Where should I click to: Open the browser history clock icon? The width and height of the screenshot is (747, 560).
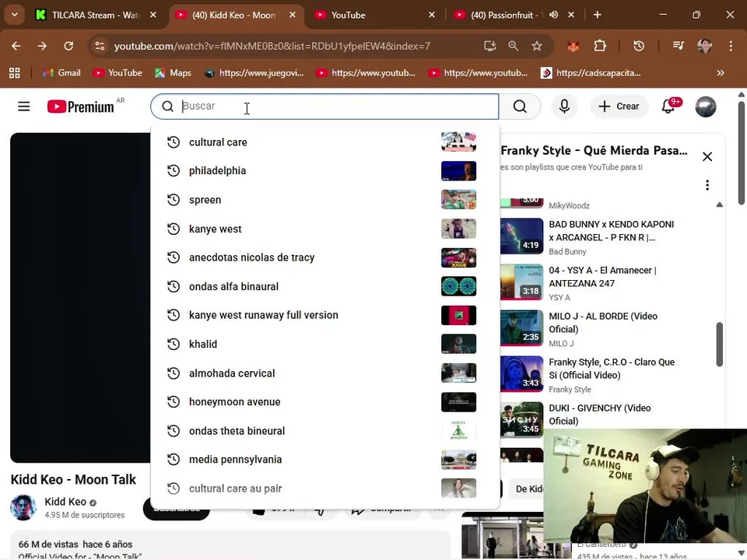pos(639,46)
